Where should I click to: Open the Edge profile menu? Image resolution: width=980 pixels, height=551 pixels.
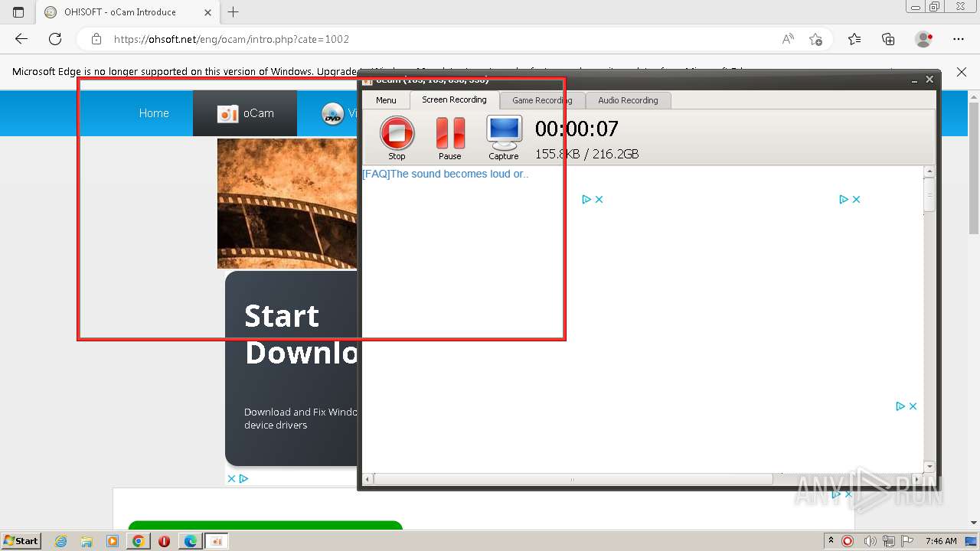(924, 39)
